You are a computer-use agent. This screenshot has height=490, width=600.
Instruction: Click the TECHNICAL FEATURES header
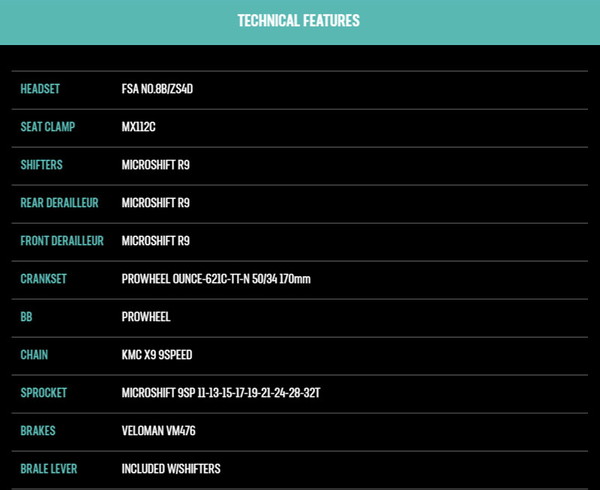[x=299, y=21]
